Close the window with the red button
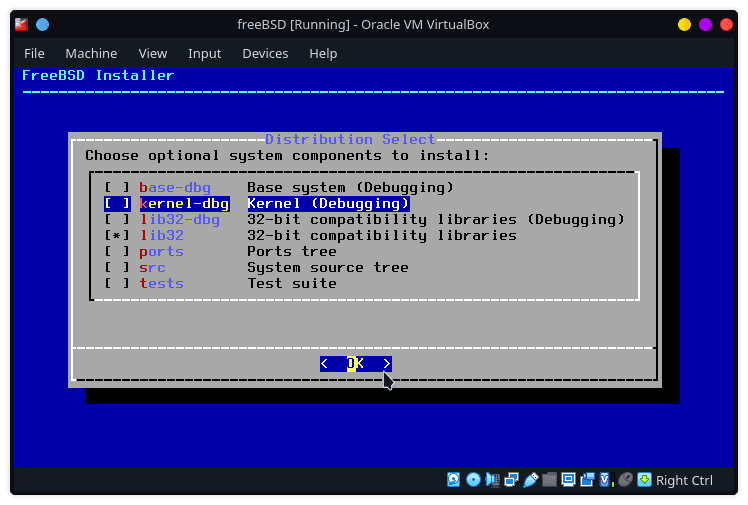The height and width of the screenshot is (505, 748). [x=726, y=24]
